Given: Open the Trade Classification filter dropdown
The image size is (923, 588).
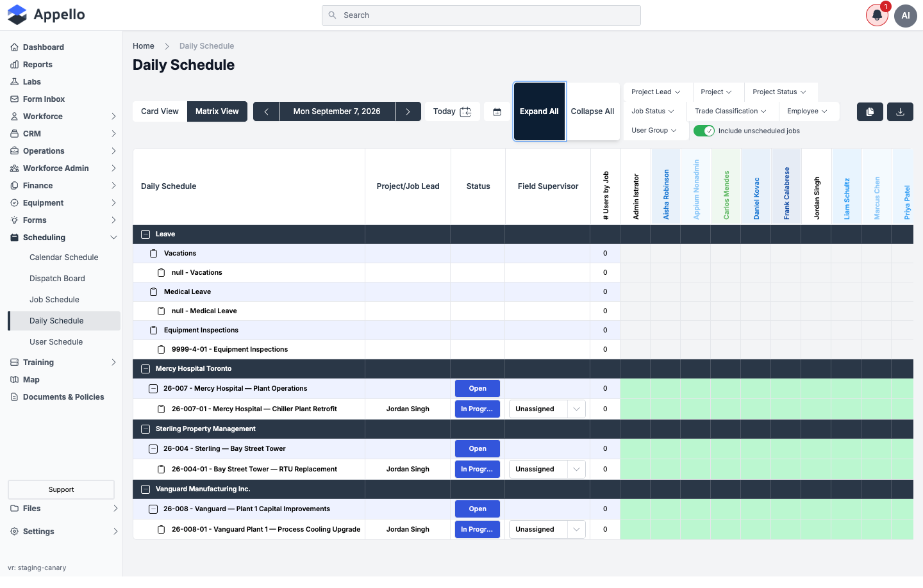Looking at the screenshot, I should click(x=731, y=111).
